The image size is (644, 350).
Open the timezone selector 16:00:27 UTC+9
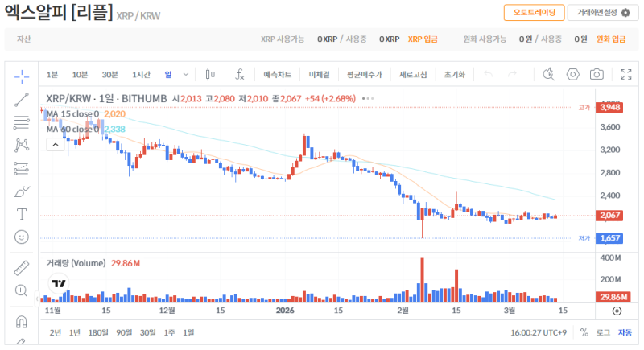click(538, 332)
